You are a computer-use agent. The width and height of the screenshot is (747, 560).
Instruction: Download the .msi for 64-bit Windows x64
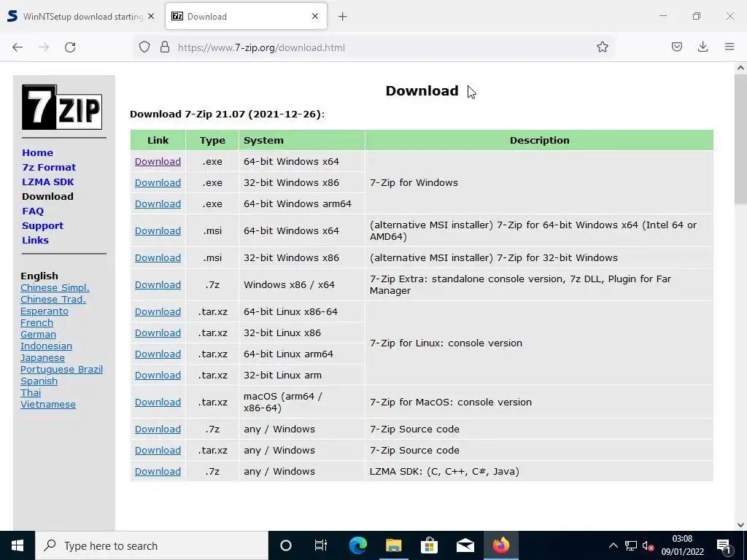158,231
